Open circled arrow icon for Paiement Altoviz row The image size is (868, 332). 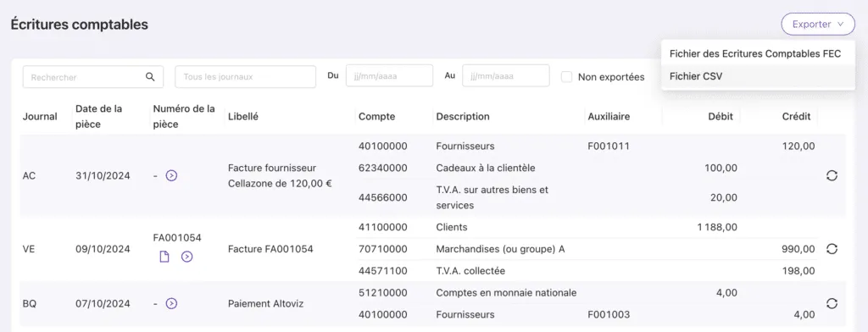click(171, 303)
